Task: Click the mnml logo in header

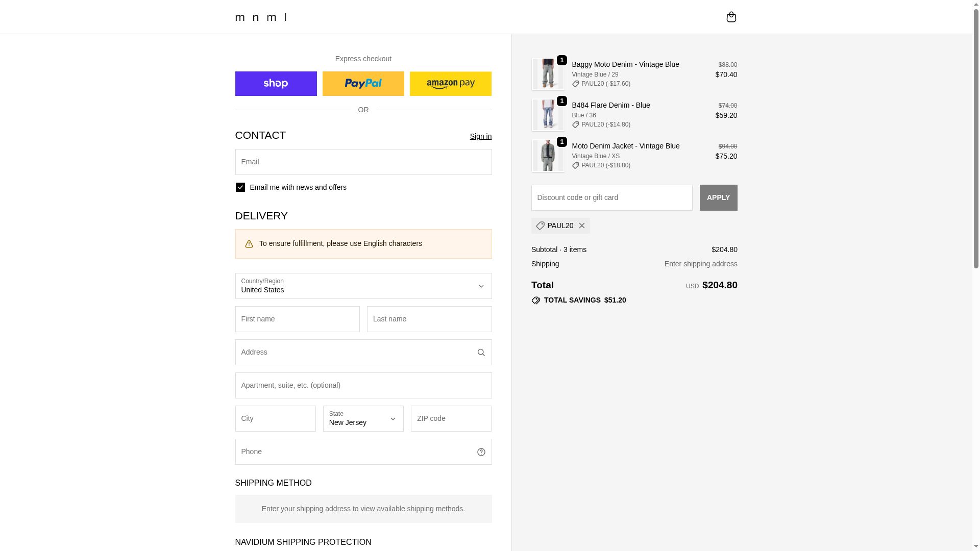Action: click(261, 17)
